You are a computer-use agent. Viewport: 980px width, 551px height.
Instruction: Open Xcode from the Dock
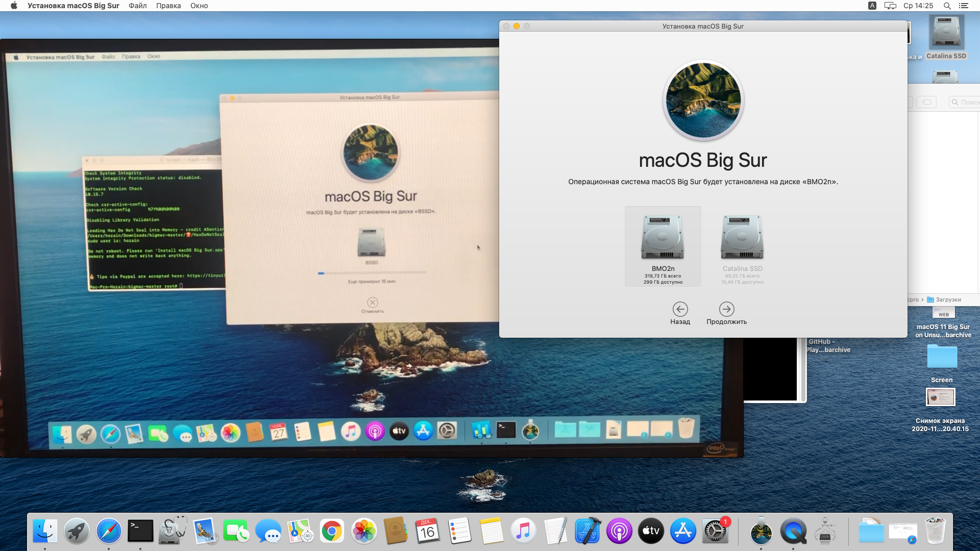pyautogui.click(x=587, y=532)
